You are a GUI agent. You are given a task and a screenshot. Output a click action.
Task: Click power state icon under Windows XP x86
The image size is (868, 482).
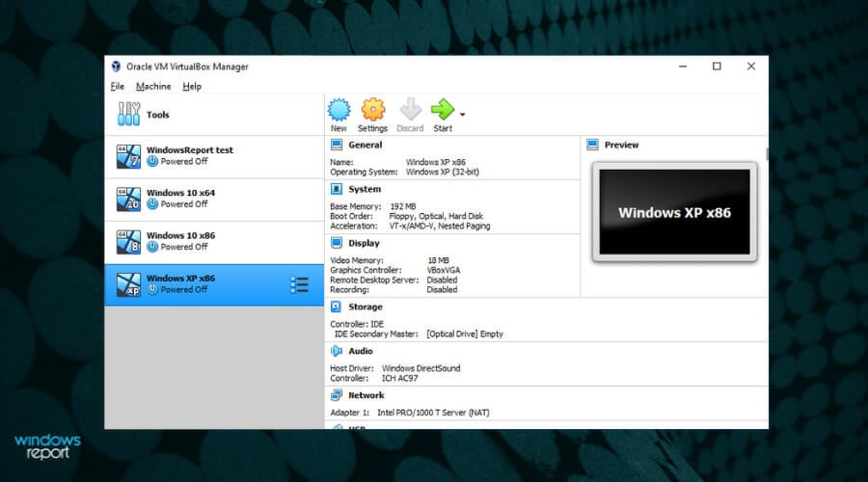[x=152, y=289]
